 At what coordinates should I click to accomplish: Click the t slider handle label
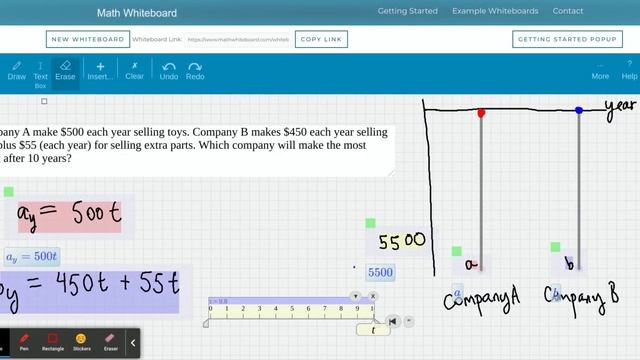point(373,330)
